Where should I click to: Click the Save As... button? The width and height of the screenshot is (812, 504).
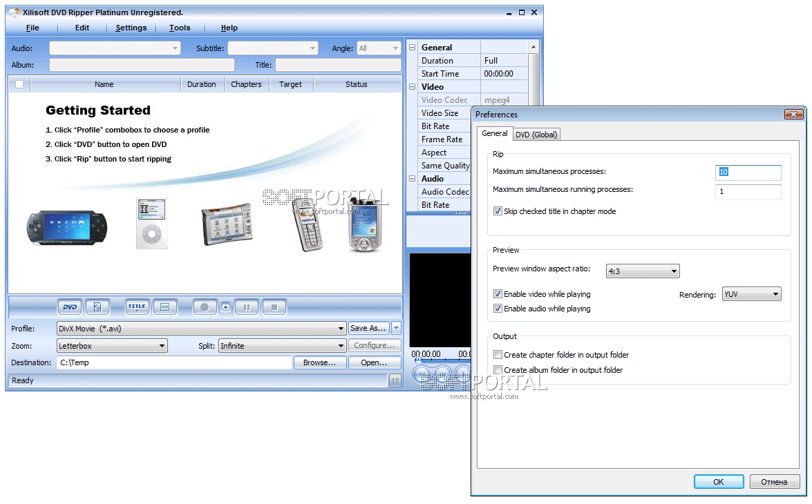(x=368, y=328)
